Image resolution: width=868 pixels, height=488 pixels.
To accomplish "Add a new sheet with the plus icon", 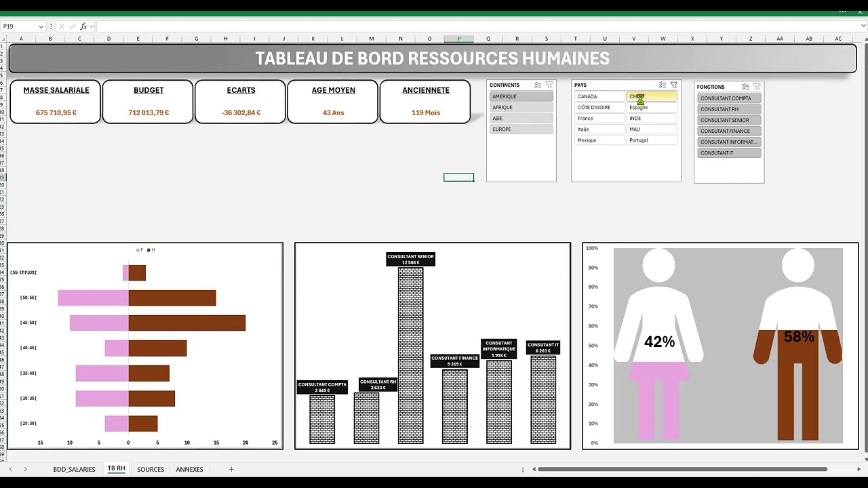I will click(231, 469).
